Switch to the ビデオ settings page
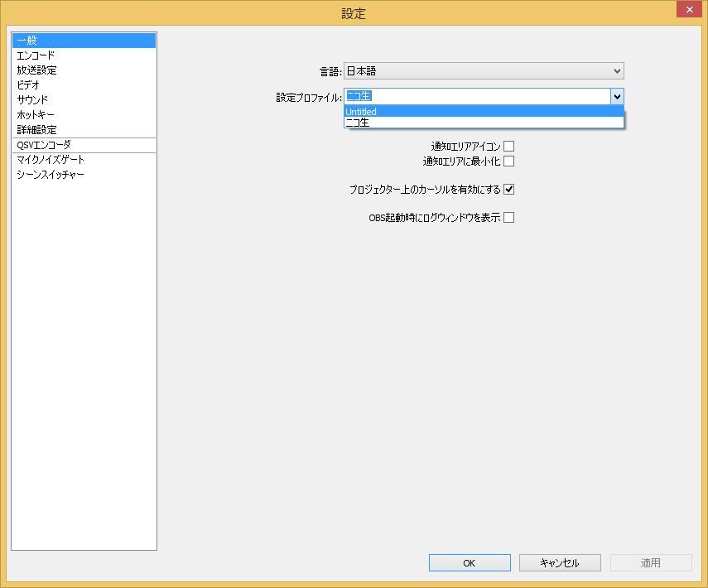Image resolution: width=708 pixels, height=588 pixels. [84, 85]
